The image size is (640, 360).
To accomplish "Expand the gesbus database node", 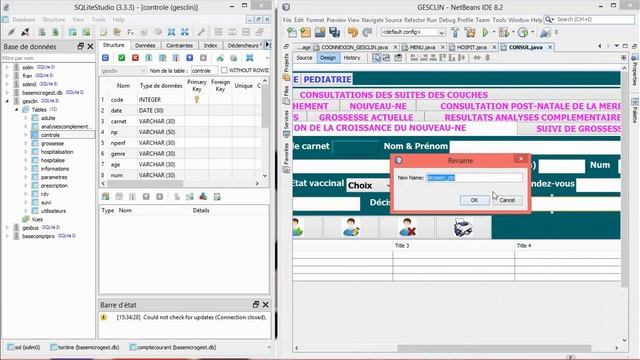I will point(7,228).
